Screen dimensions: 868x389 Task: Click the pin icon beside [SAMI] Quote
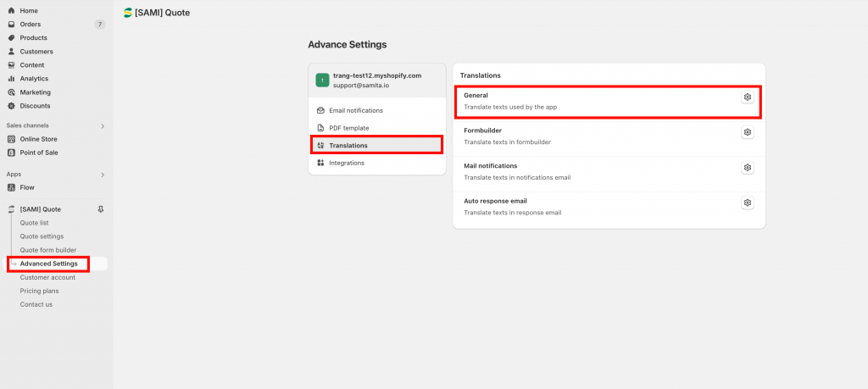pos(100,209)
